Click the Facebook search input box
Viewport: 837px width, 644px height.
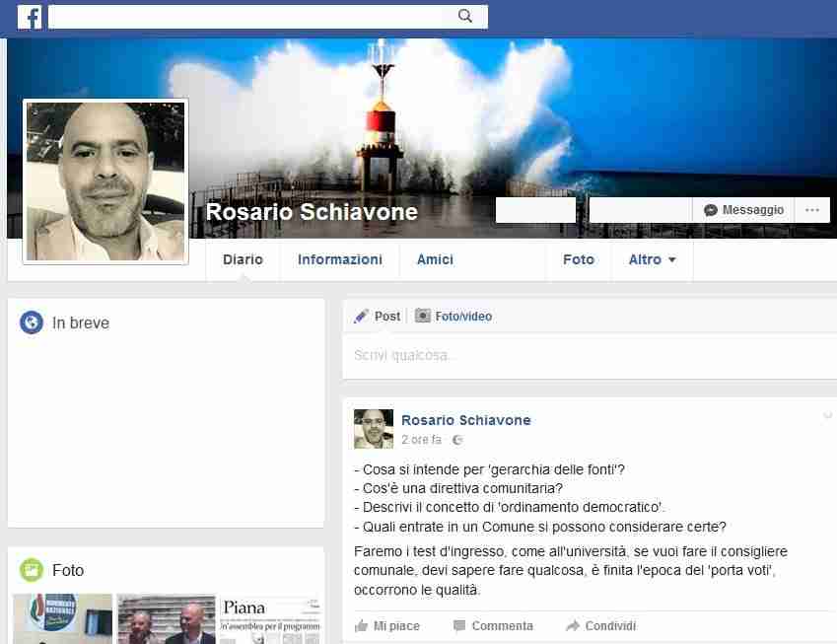click(251, 16)
